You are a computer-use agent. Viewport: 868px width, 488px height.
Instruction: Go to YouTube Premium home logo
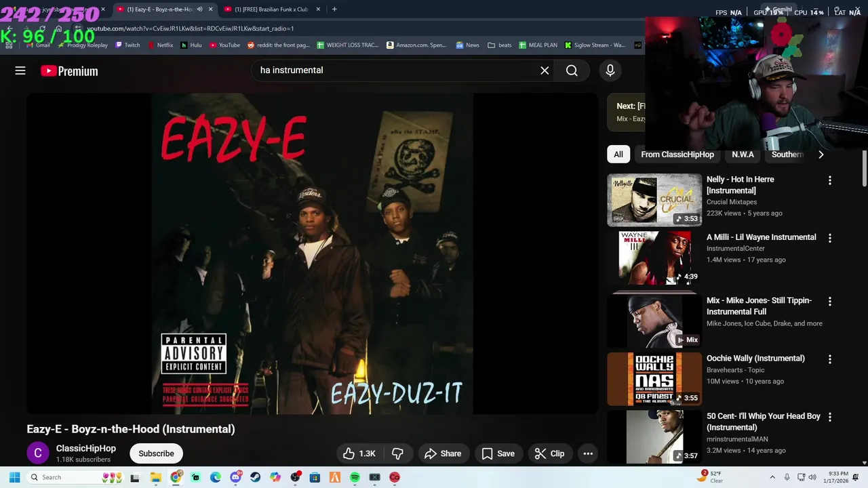[x=69, y=70]
